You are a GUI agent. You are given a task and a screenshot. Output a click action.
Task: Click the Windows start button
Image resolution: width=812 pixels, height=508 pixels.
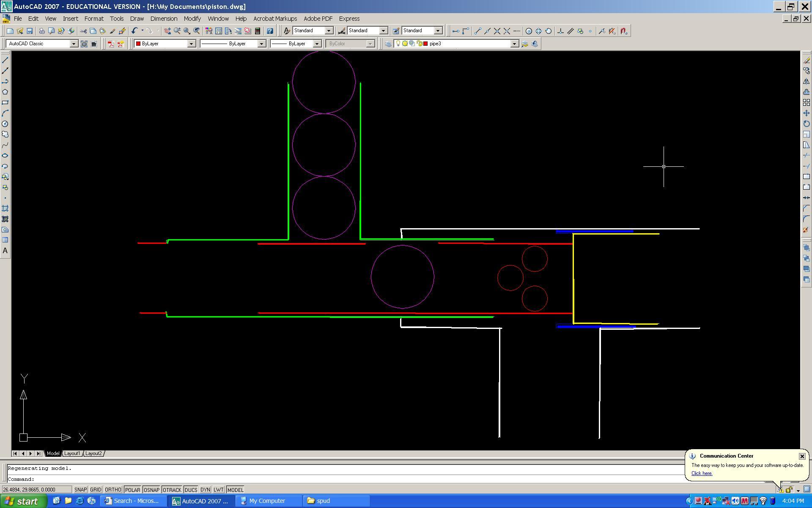[x=22, y=501]
